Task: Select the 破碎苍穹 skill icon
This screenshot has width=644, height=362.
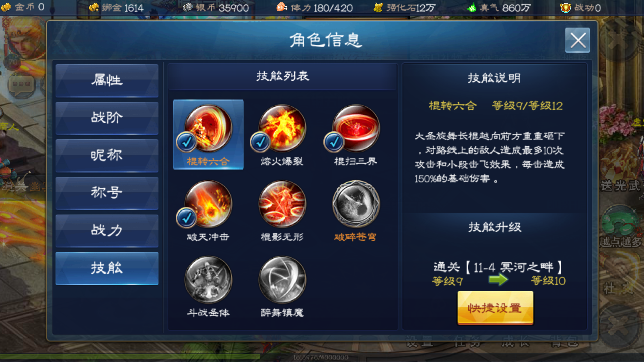Action: point(356,204)
